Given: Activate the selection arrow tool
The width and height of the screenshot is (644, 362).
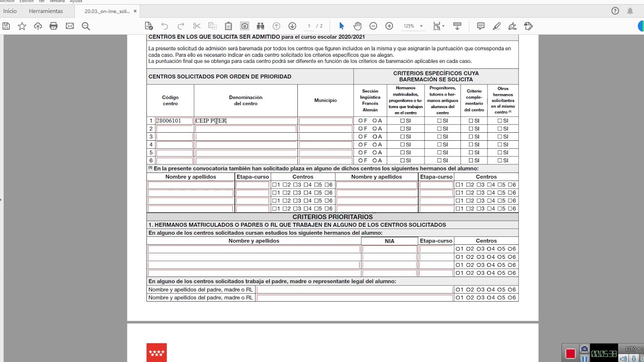Looking at the screenshot, I should coord(342,26).
